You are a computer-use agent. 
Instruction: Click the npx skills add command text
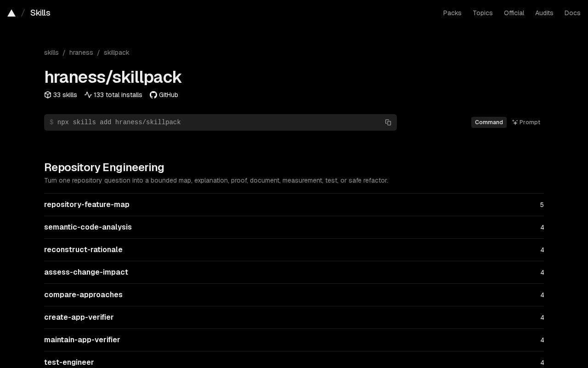(119, 122)
